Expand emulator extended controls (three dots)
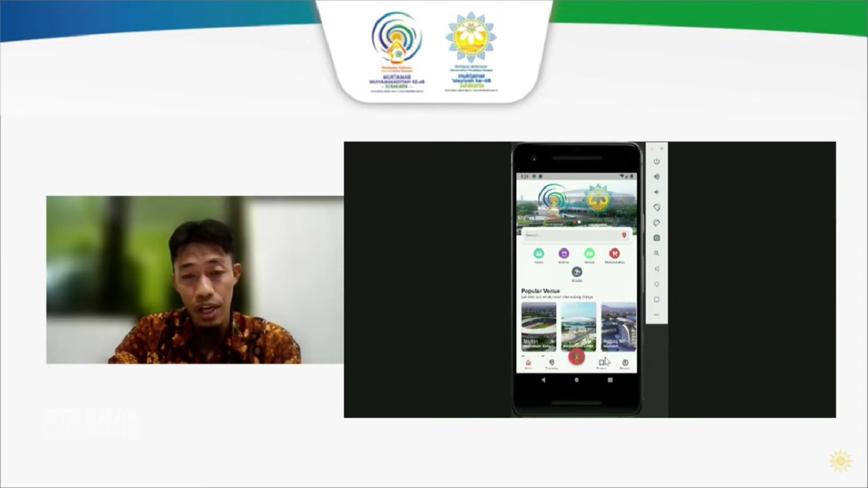The image size is (868, 488). [656, 315]
